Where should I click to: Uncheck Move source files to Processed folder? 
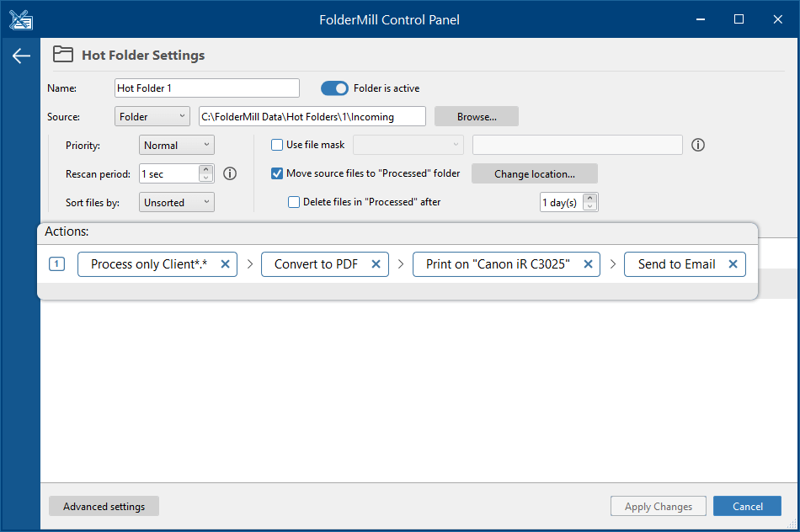pyautogui.click(x=277, y=173)
